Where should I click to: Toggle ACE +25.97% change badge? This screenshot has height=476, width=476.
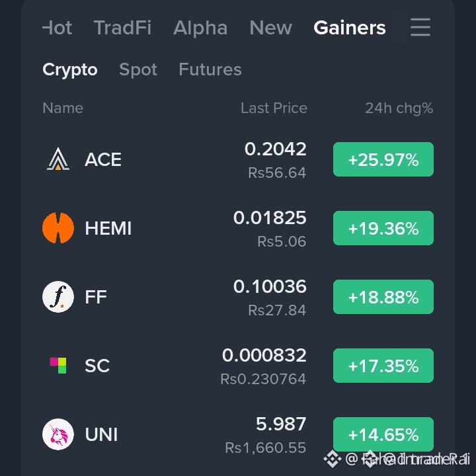(383, 159)
